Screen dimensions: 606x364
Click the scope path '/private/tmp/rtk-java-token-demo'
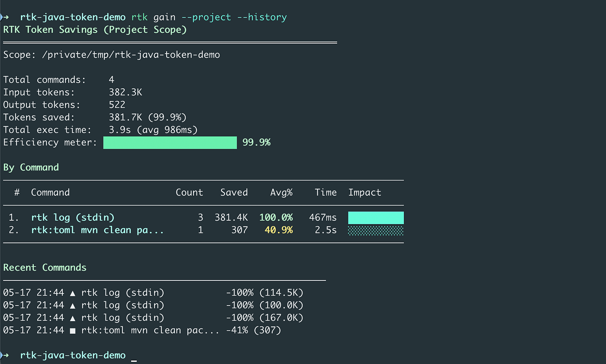coord(131,55)
